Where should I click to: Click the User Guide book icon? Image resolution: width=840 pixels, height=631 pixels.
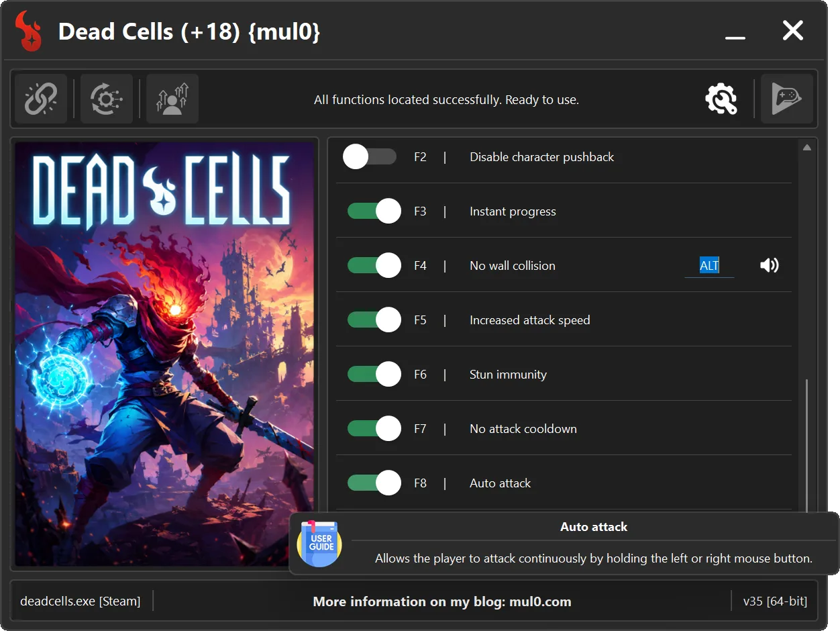320,543
